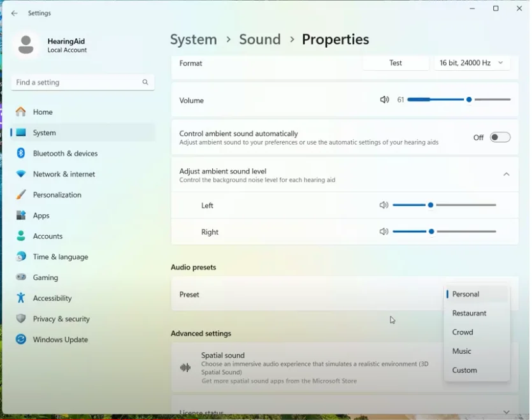Image resolution: width=532 pixels, height=420 pixels.
Task: Click the Test format button
Action: (x=396, y=63)
